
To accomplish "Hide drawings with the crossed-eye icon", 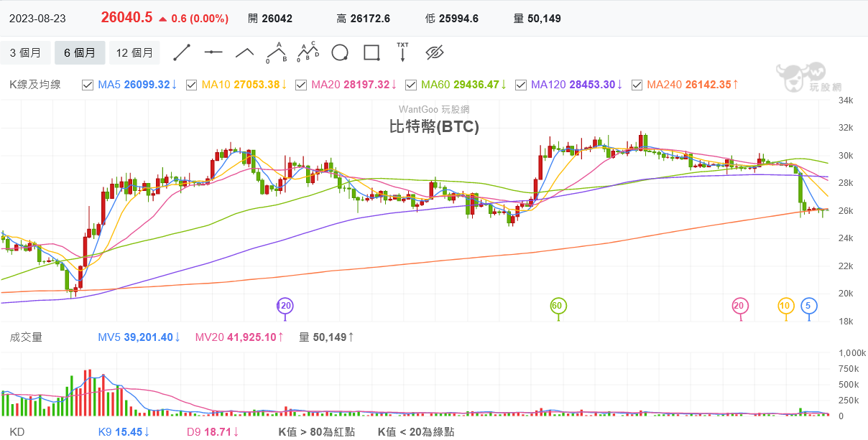I will tap(435, 52).
